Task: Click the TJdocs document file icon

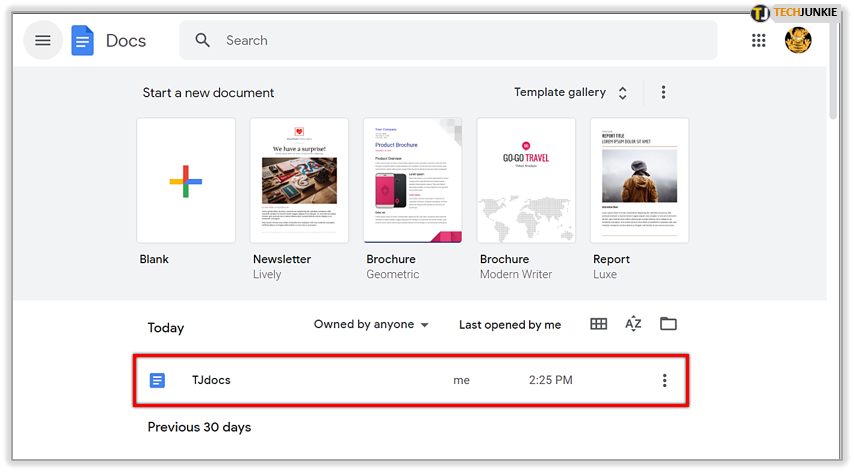Action: (x=157, y=381)
